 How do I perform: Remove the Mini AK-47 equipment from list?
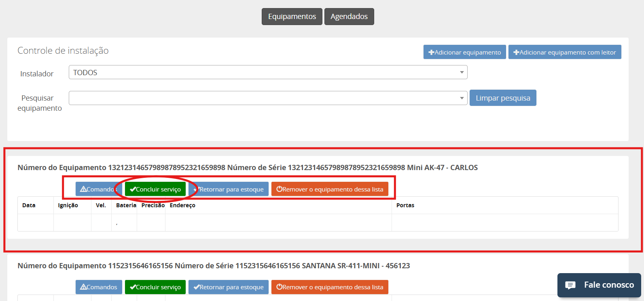(x=330, y=189)
